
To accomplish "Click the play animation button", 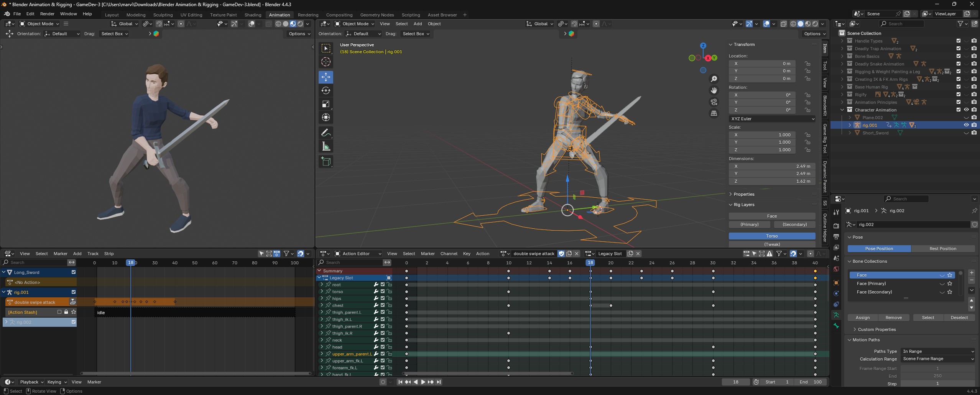I will click(x=423, y=382).
